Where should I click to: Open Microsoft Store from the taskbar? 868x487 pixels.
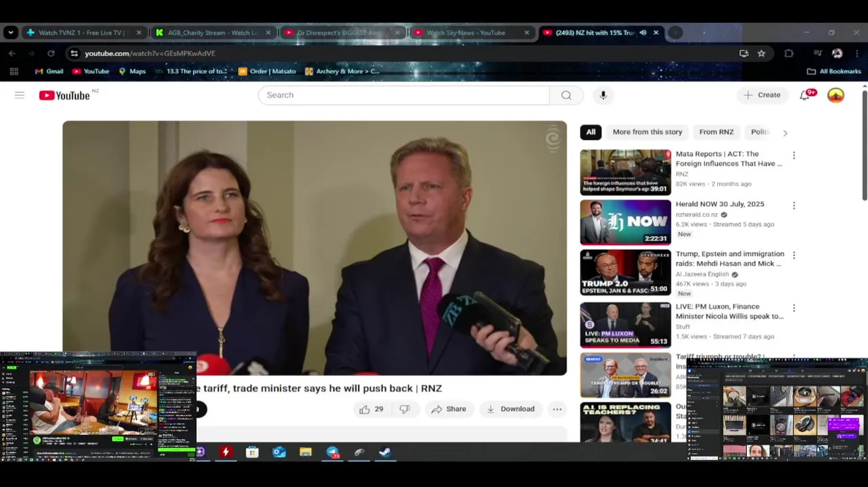pos(252,453)
